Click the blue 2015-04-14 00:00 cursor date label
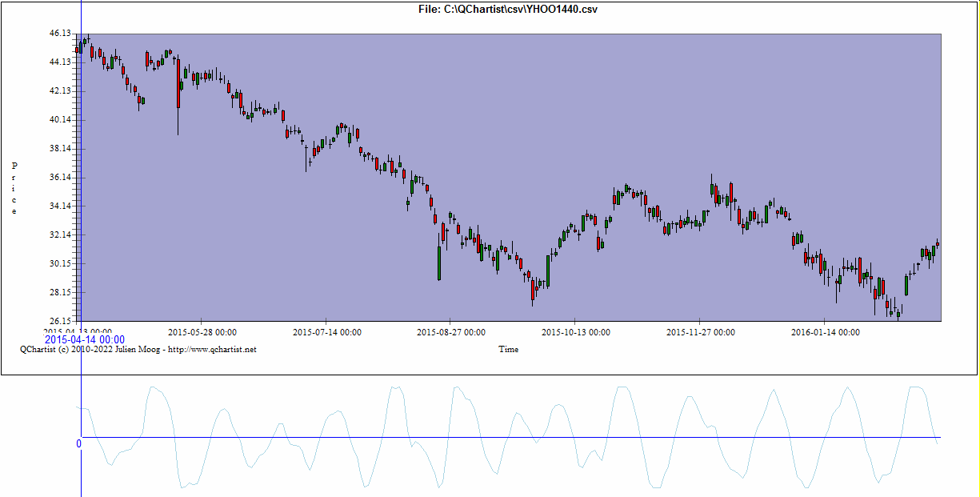This screenshot has width=980, height=497. (84, 340)
